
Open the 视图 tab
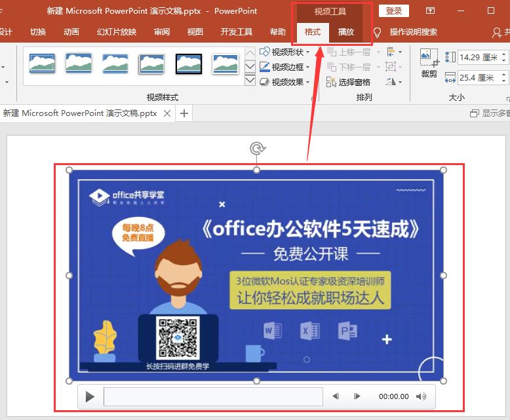point(195,32)
